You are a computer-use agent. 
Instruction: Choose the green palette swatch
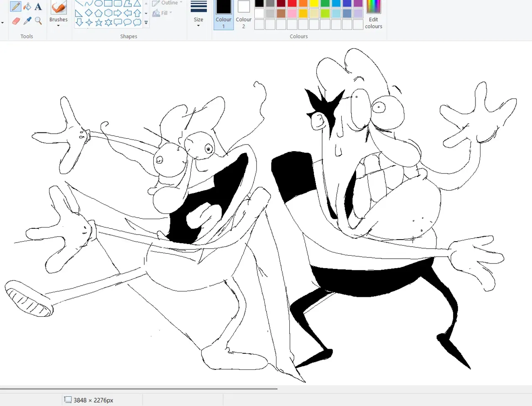click(325, 3)
